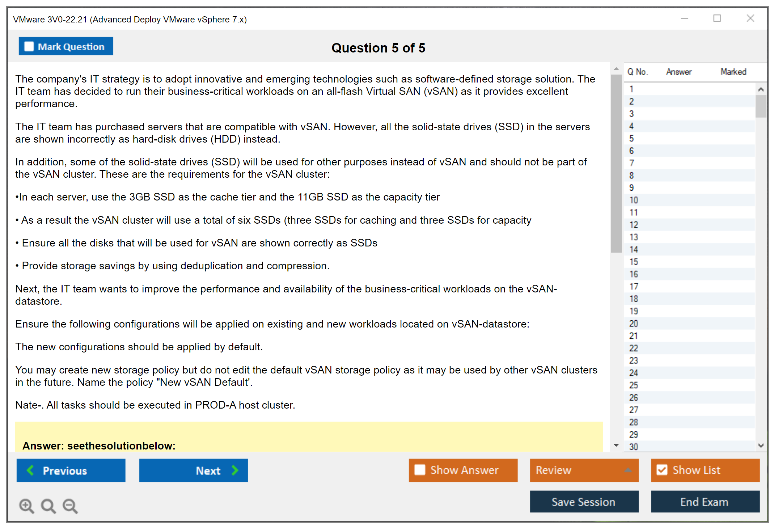Sort by the Q No. column header
This screenshot has height=532, width=778.
[637, 72]
